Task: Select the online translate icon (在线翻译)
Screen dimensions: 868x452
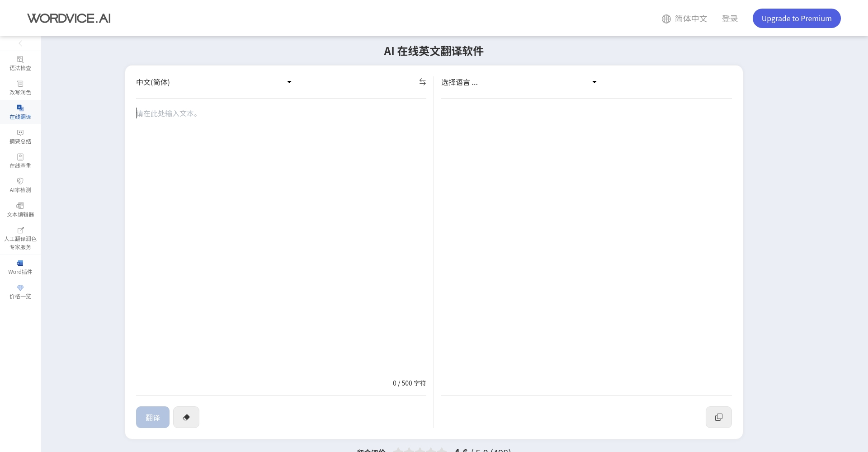Action: [x=20, y=108]
